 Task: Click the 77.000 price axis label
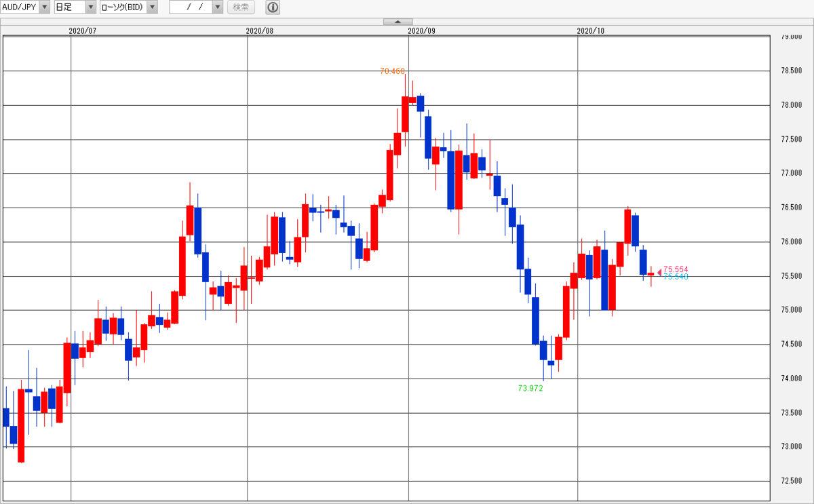[792, 174]
